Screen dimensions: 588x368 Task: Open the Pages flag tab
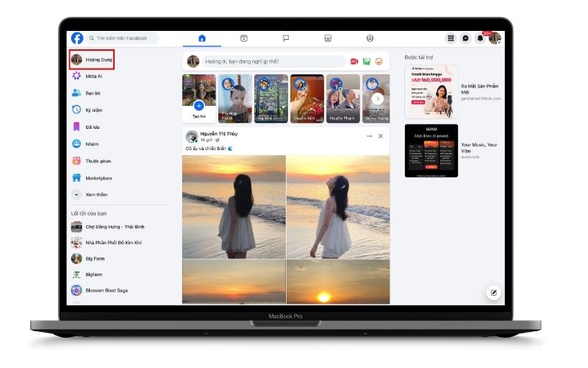(286, 38)
